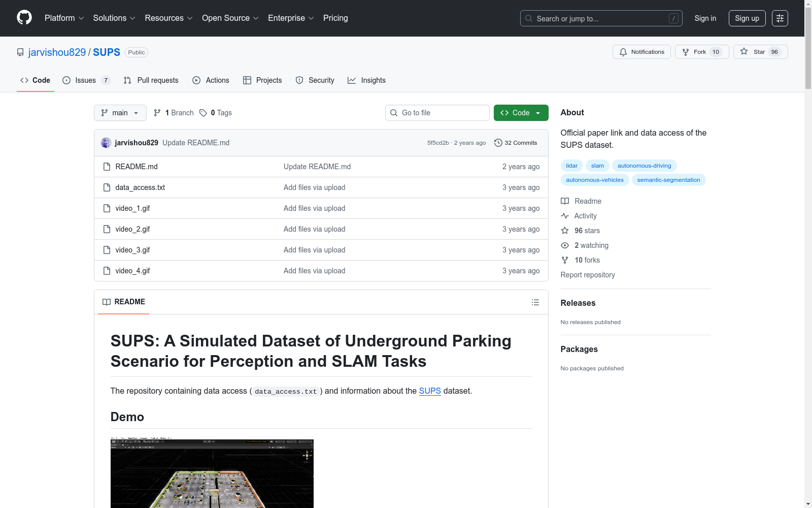Switch to the Issues tab
Image resolution: width=812 pixels, height=508 pixels.
[x=86, y=80]
